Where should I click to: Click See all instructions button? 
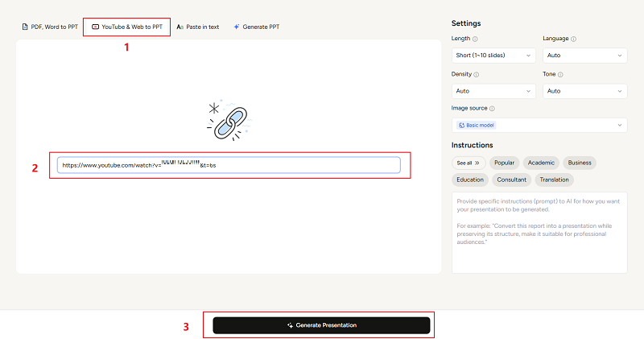tap(469, 163)
